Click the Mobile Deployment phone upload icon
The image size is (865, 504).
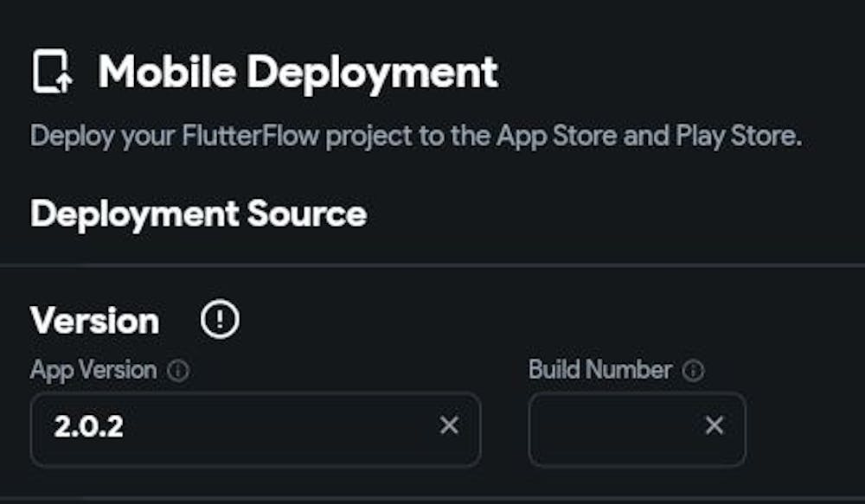(x=53, y=71)
